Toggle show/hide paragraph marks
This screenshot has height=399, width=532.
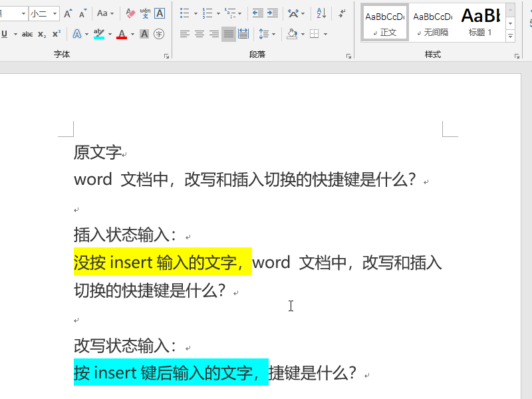[342, 13]
